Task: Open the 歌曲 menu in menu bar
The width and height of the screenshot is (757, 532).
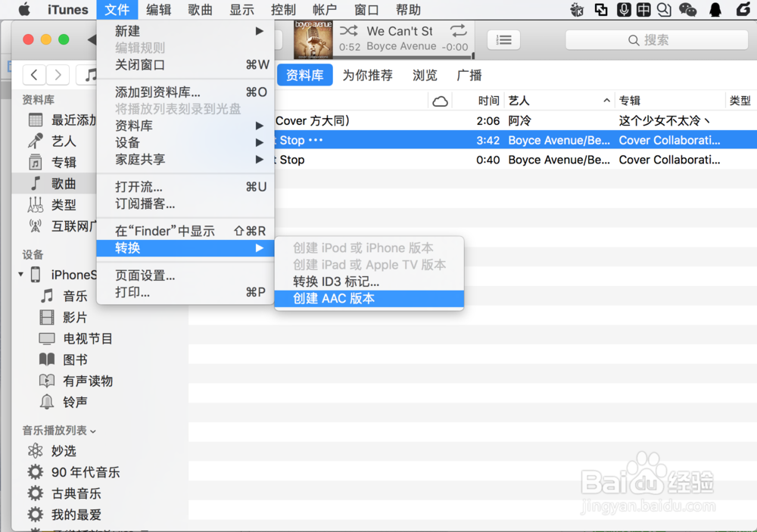Action: 200,9
